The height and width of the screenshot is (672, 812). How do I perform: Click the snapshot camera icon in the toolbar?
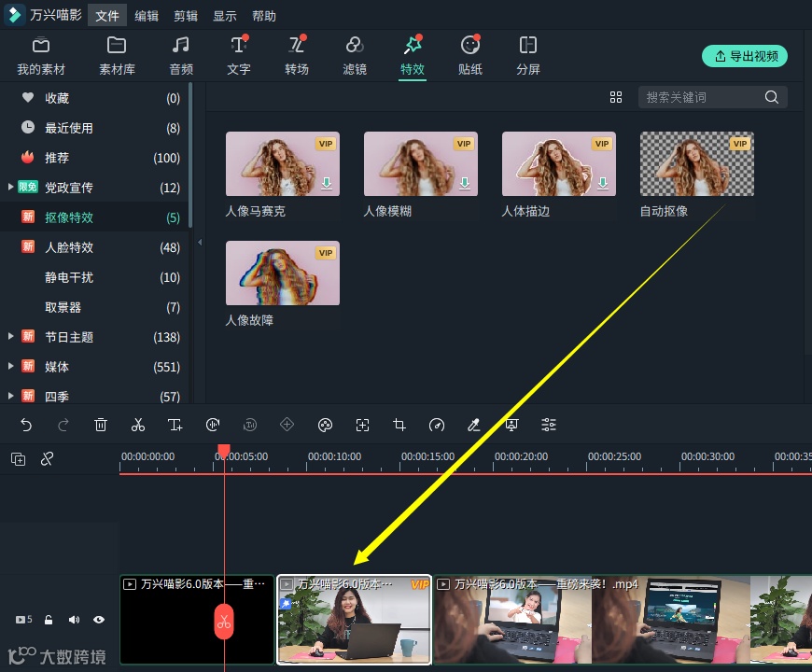tap(511, 425)
